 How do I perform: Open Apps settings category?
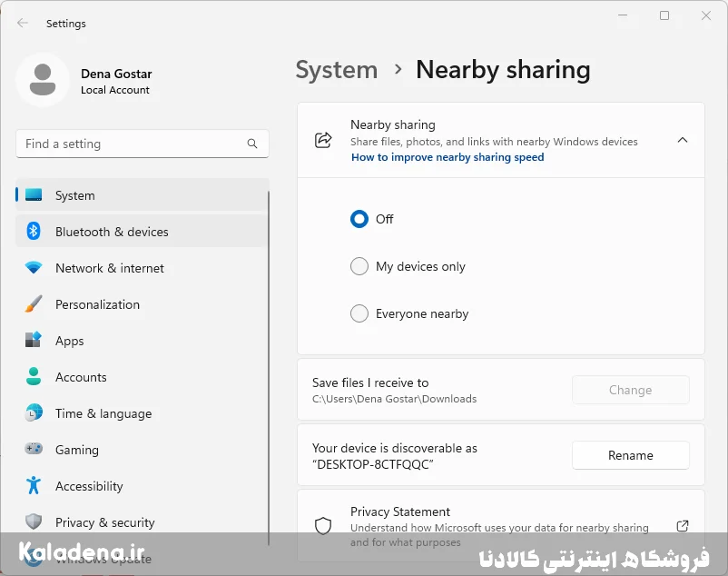(143, 341)
